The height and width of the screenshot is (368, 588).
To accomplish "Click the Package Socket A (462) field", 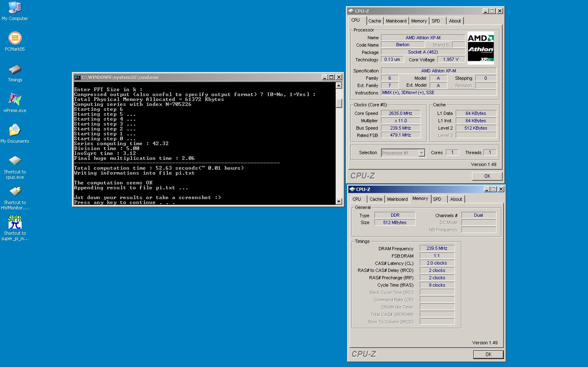I will (423, 52).
